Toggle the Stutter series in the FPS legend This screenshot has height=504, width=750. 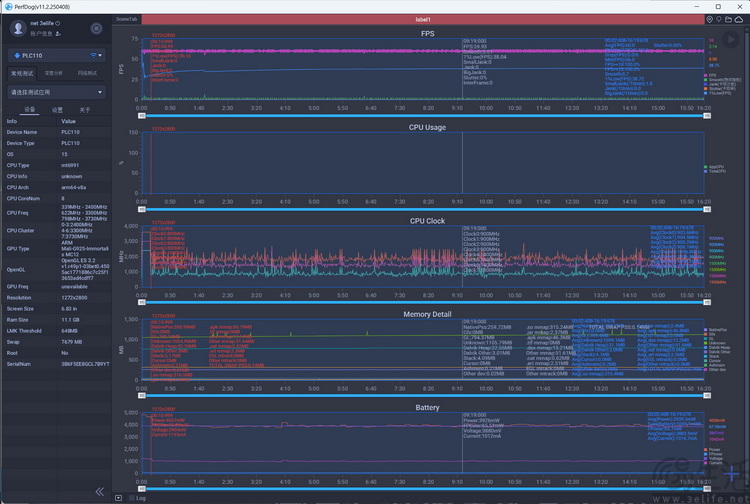point(720,88)
